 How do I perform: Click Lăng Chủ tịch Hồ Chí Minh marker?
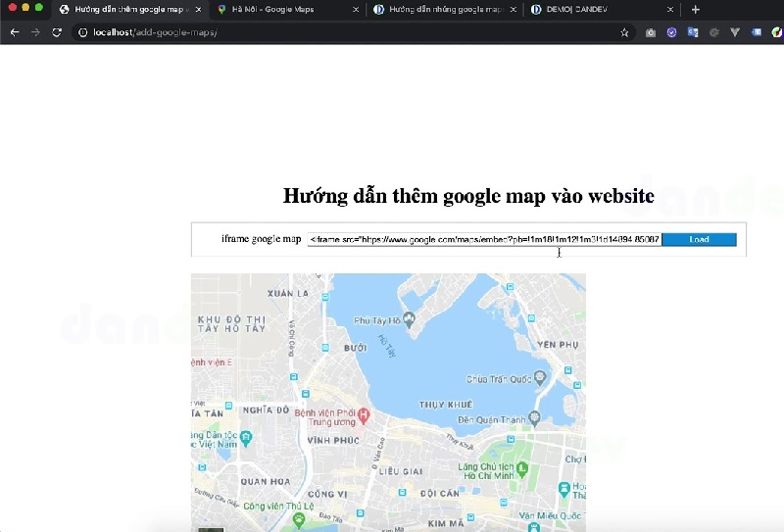522,468
